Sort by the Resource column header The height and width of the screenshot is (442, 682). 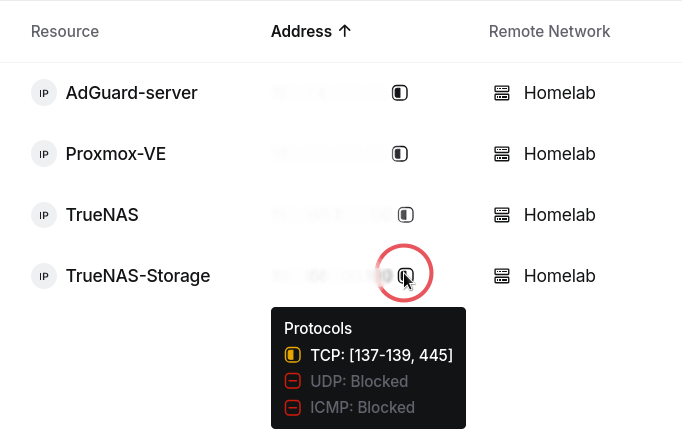coord(65,31)
